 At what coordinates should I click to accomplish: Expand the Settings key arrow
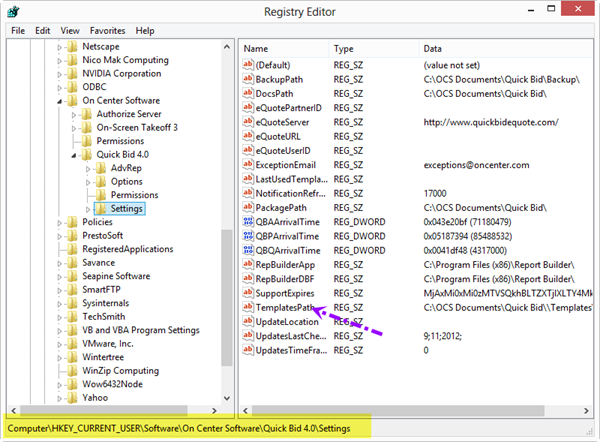(x=88, y=209)
